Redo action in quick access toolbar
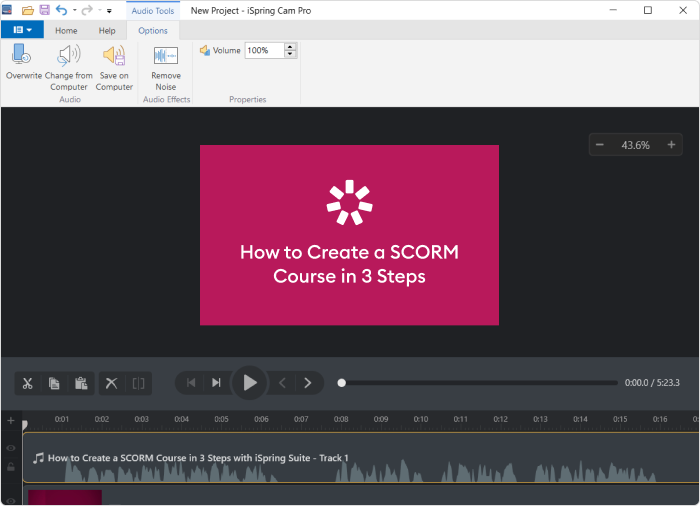700x506 pixels. point(87,10)
